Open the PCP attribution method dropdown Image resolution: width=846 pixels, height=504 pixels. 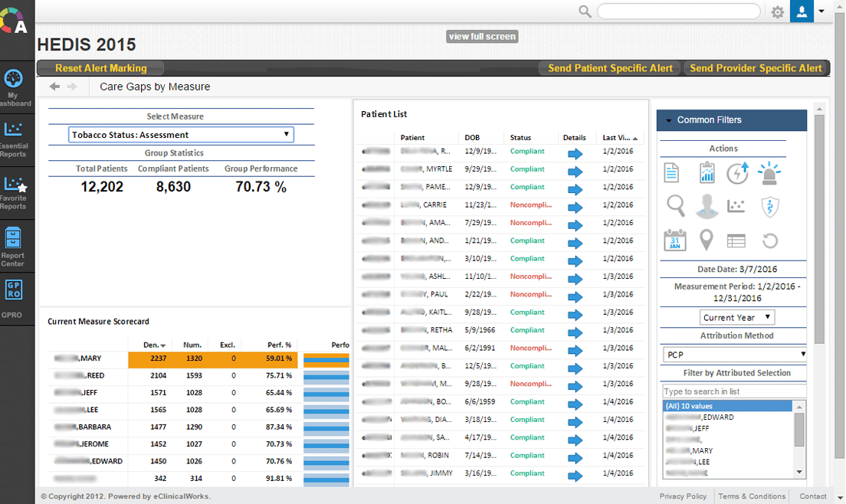click(x=734, y=354)
